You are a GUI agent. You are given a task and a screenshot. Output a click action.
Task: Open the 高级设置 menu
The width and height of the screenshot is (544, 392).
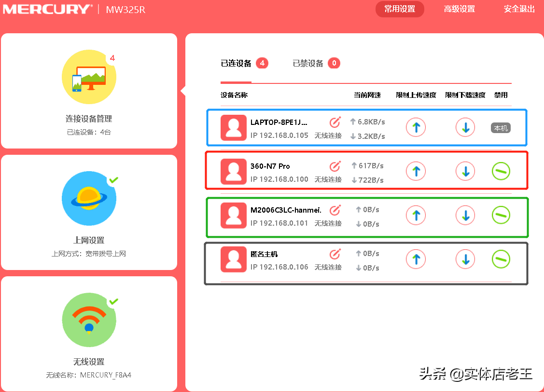459,9
